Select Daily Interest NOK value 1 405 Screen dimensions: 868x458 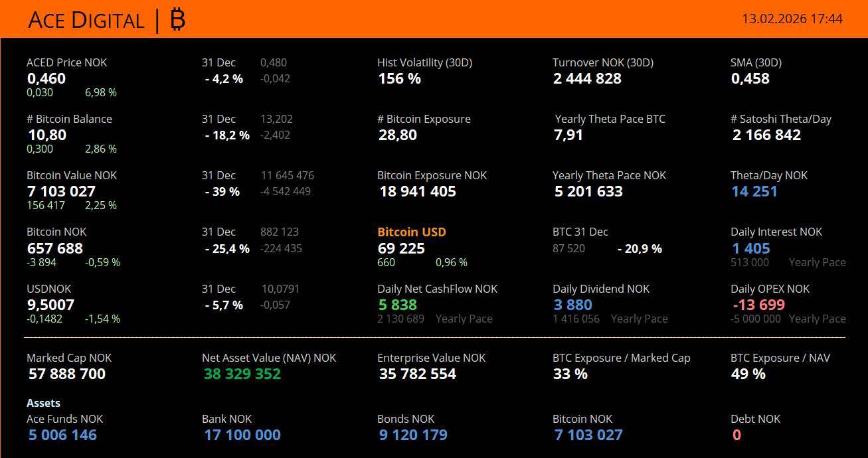[x=751, y=248]
